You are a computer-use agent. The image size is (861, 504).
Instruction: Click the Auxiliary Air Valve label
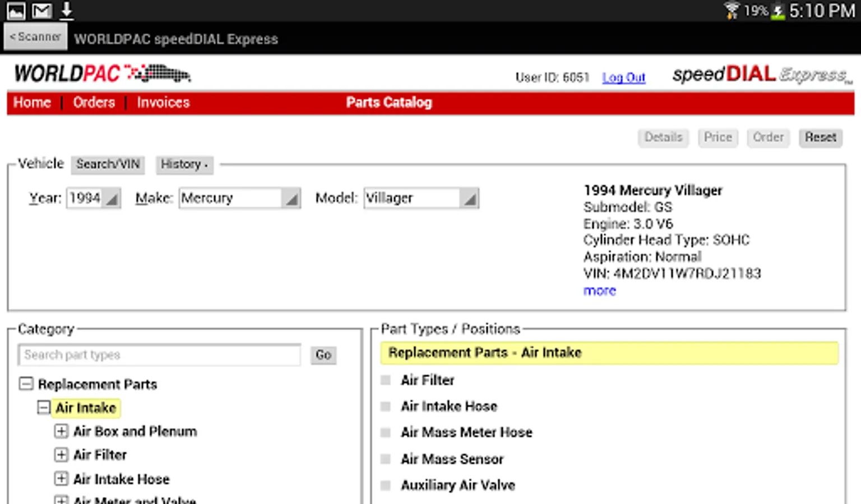457,485
